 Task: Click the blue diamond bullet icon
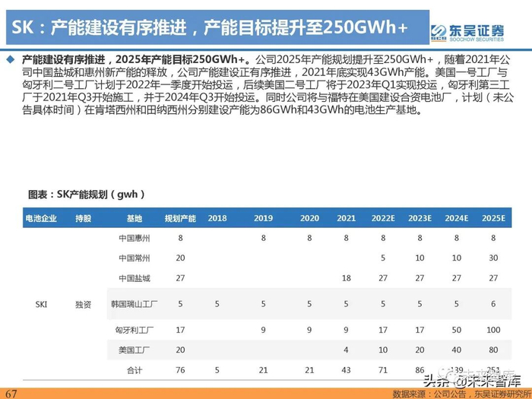pos(11,60)
